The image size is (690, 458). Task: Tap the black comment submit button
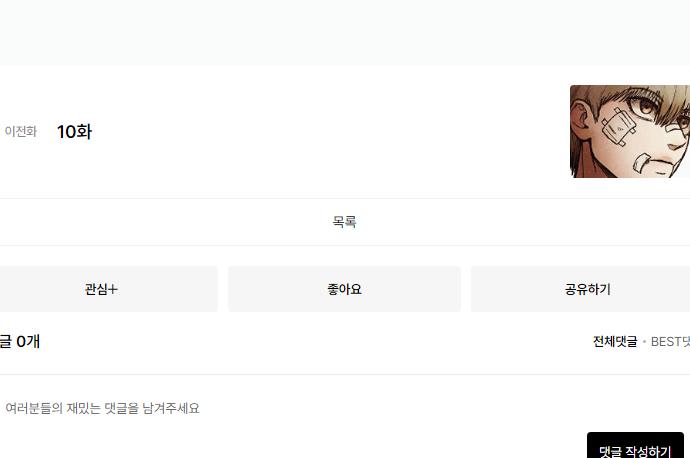click(x=635, y=446)
